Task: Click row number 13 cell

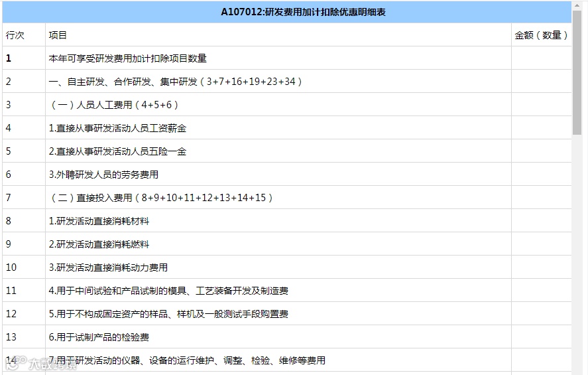Action: tap(24, 337)
